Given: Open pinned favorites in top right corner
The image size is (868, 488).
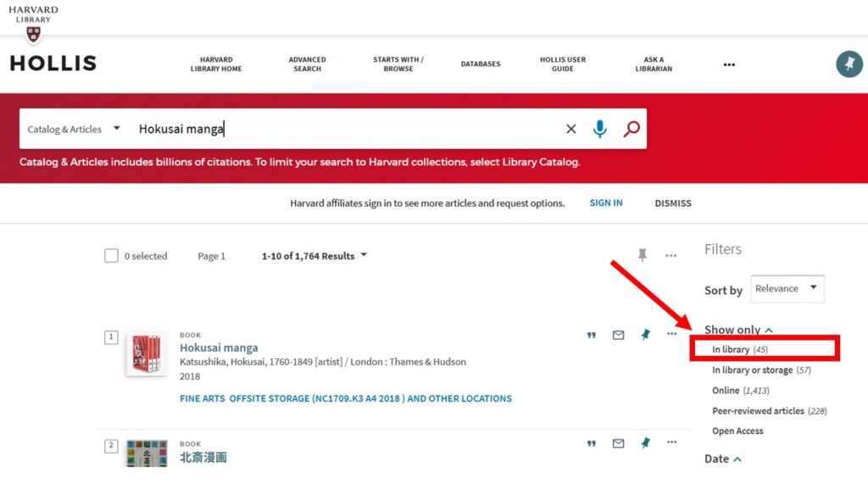Looking at the screenshot, I should (849, 64).
